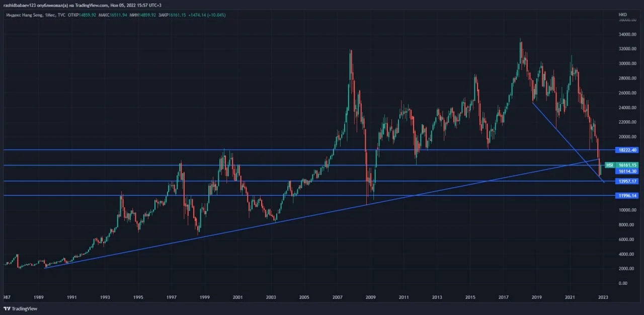Click the 2013 year on time axis
This screenshot has width=644, height=315.
437,297
